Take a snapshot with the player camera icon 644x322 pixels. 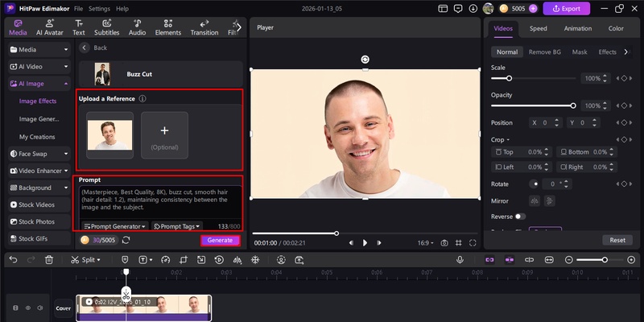(x=444, y=243)
